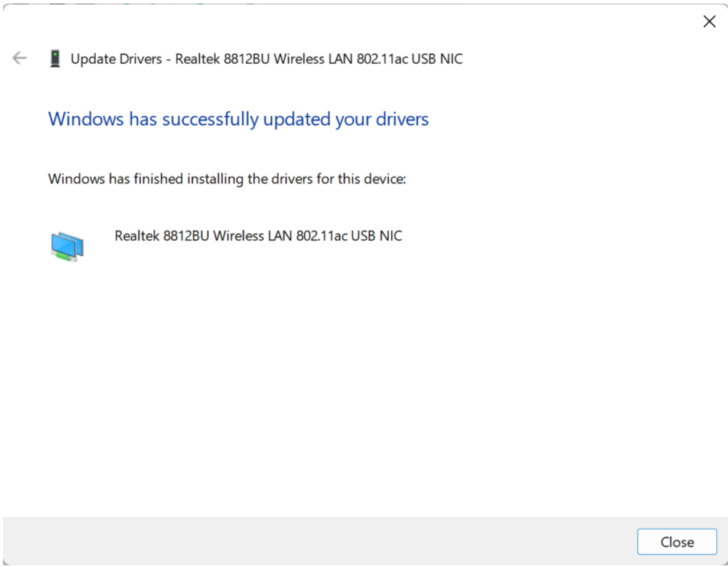
Task: Click "USB NIC" at end of title line
Action: [437, 58]
